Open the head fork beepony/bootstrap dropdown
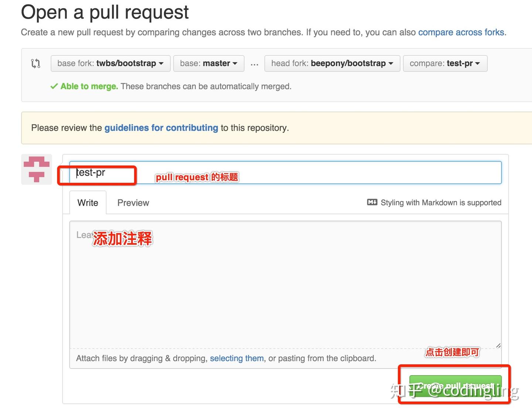Viewport: 532px width, 415px height. pyautogui.click(x=331, y=63)
